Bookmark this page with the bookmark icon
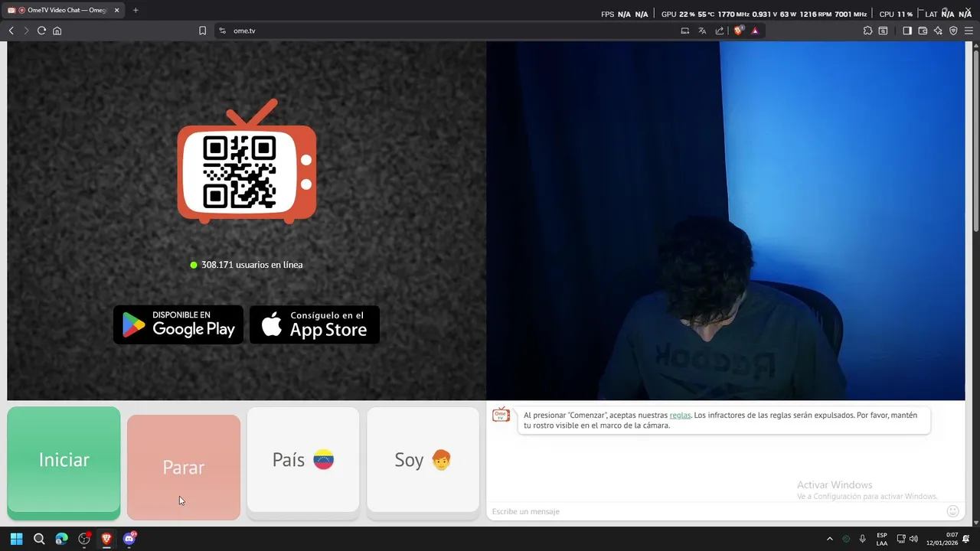The height and width of the screenshot is (551, 980). click(x=202, y=31)
